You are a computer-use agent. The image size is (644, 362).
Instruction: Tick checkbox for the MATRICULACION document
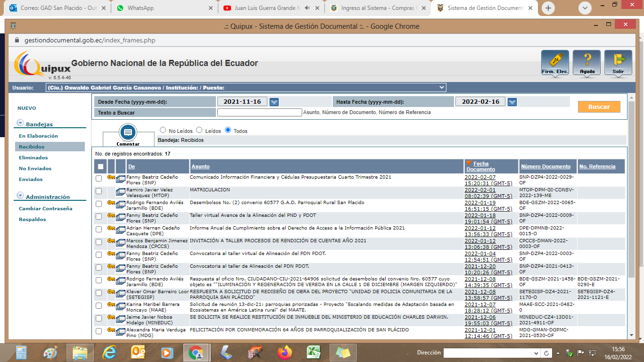tap(99, 191)
